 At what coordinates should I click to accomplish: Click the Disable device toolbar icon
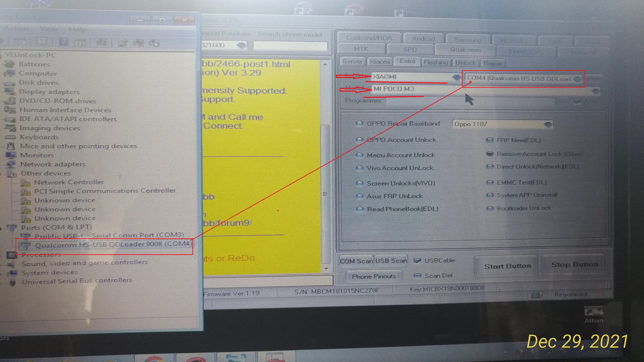(x=154, y=42)
